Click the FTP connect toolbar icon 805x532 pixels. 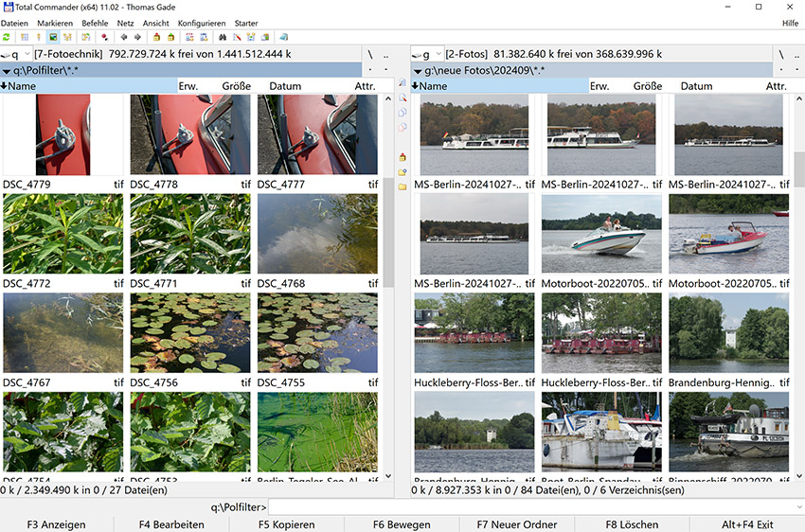[189, 37]
